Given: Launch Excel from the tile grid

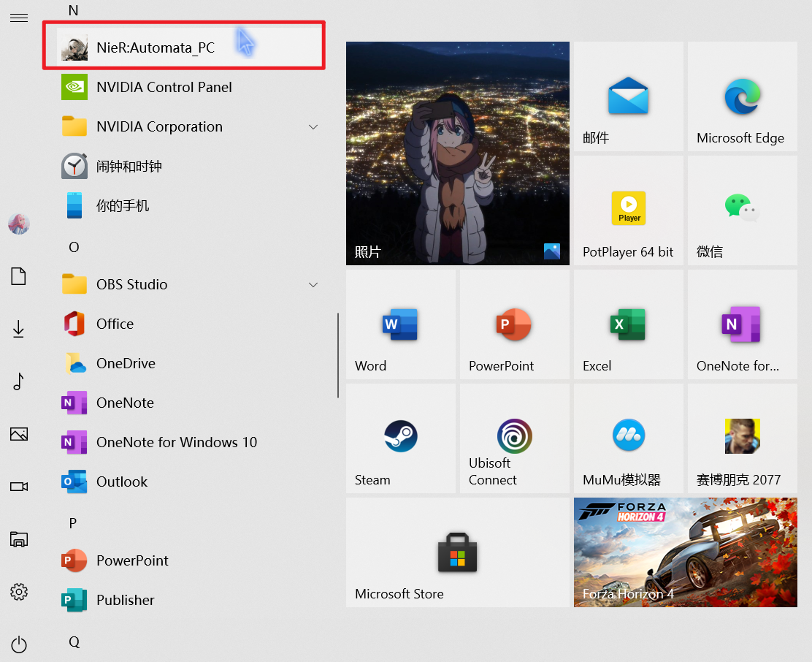Looking at the screenshot, I should point(628,324).
